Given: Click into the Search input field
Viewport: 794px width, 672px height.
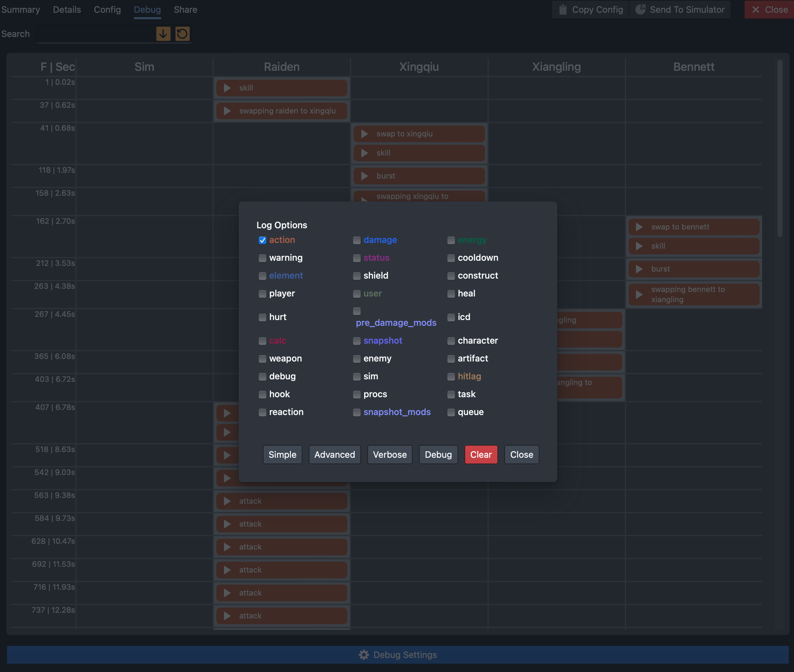Looking at the screenshot, I should coord(95,34).
